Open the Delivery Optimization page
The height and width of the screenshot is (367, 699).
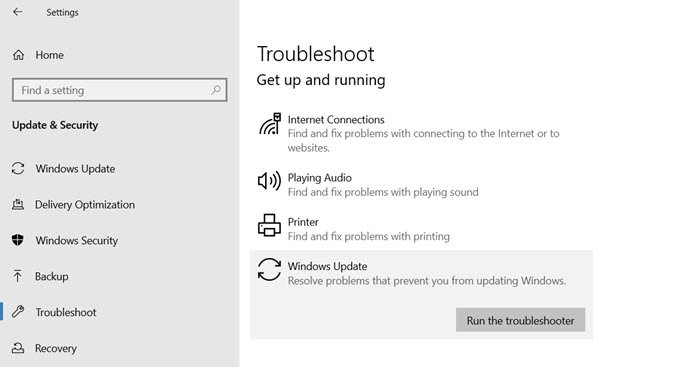coord(85,205)
